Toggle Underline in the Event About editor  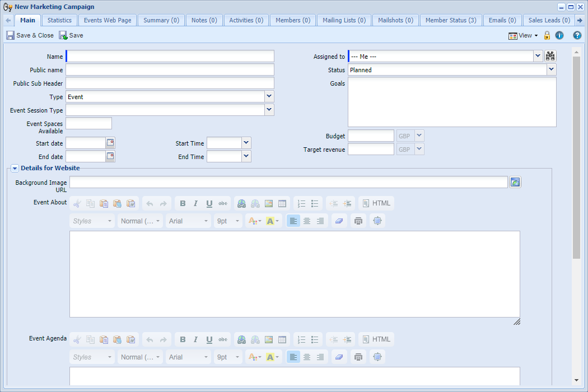tap(209, 203)
